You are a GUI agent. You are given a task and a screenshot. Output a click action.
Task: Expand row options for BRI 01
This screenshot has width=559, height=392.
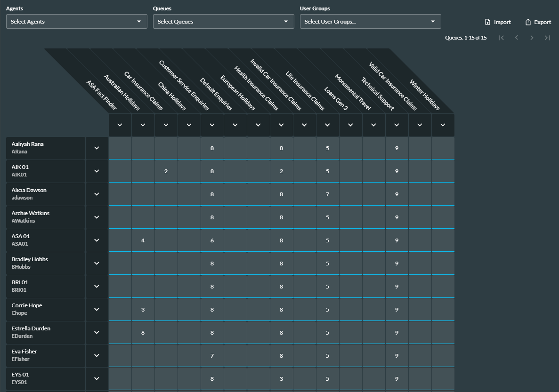coord(97,286)
